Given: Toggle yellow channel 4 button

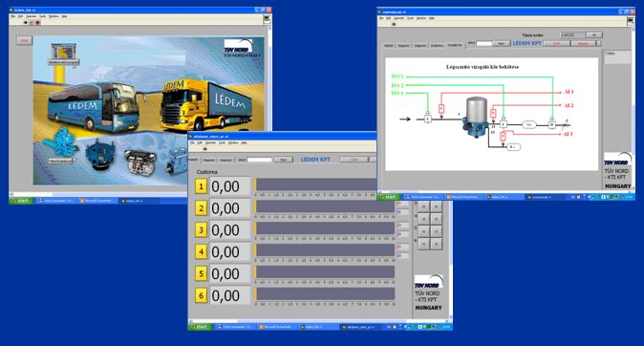Looking at the screenshot, I should click(201, 251).
